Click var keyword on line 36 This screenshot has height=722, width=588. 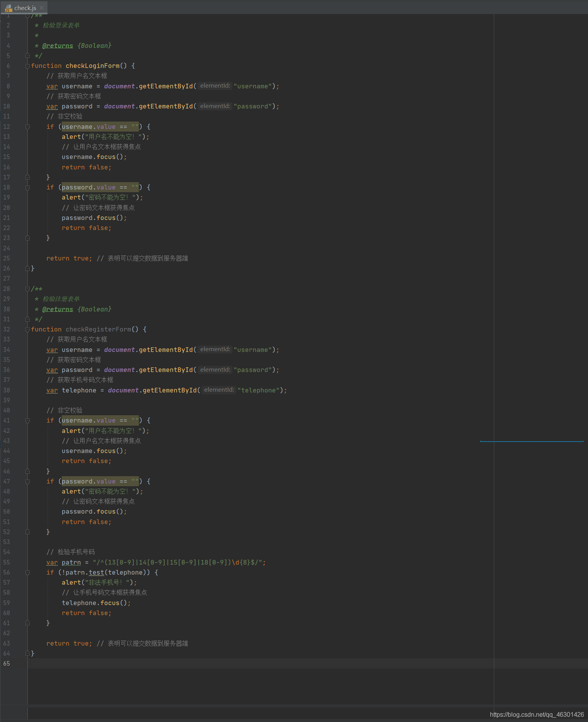pos(52,370)
